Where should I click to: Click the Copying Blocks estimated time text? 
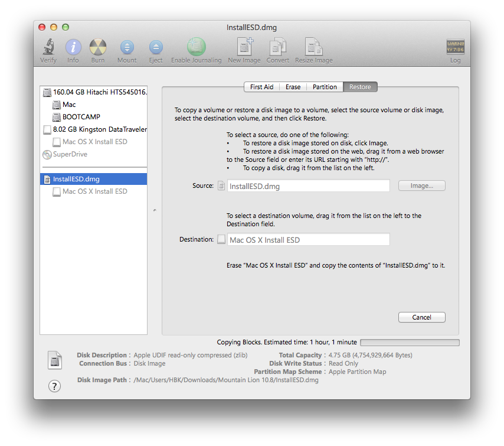pyautogui.click(x=287, y=343)
